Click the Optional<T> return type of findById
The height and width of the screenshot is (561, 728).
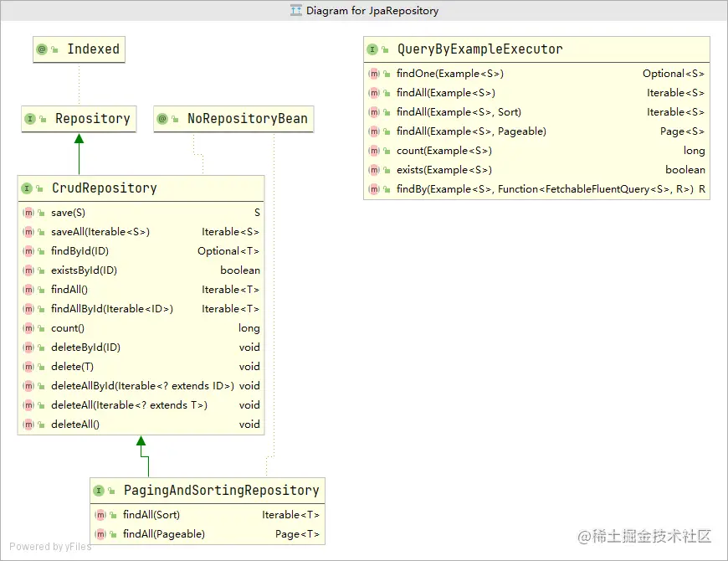228,251
